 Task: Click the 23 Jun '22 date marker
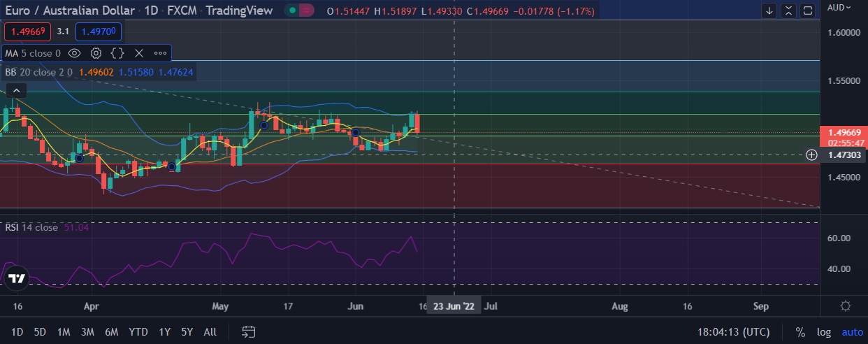click(x=454, y=306)
